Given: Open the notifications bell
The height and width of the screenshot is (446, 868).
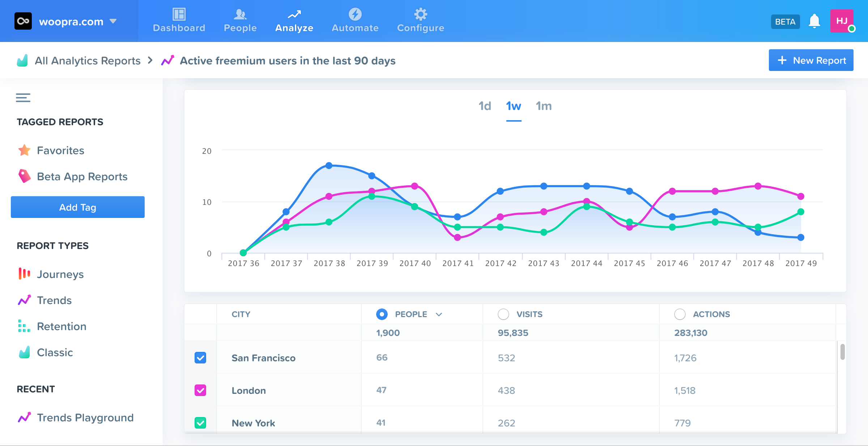Looking at the screenshot, I should point(814,21).
